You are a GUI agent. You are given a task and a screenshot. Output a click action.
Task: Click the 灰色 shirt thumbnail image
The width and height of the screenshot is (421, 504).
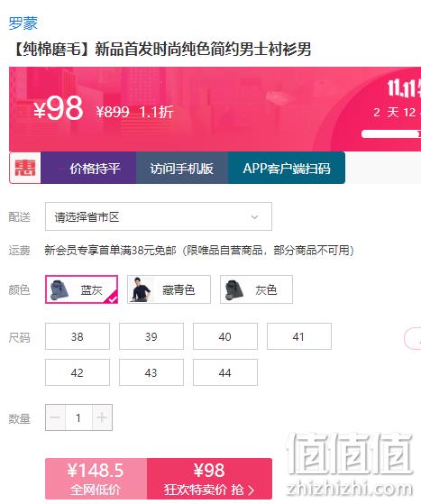click(234, 289)
